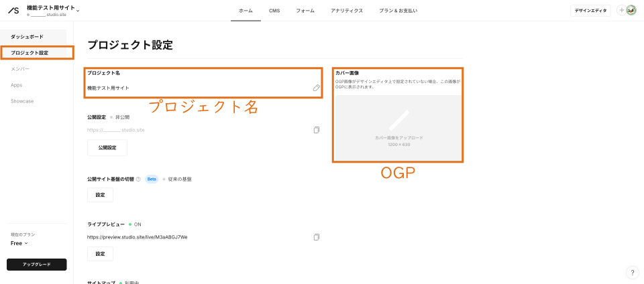
Task: Upload a cover image in the placeholder
Action: pos(398,128)
